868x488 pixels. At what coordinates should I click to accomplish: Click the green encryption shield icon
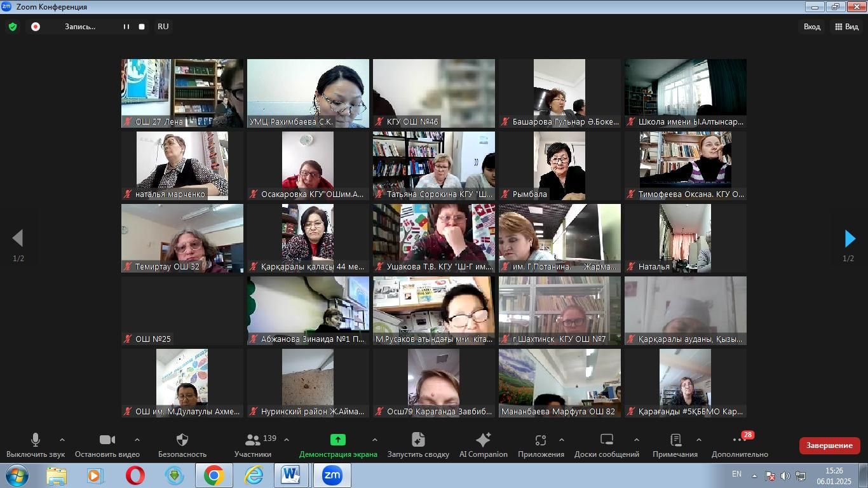tap(13, 27)
